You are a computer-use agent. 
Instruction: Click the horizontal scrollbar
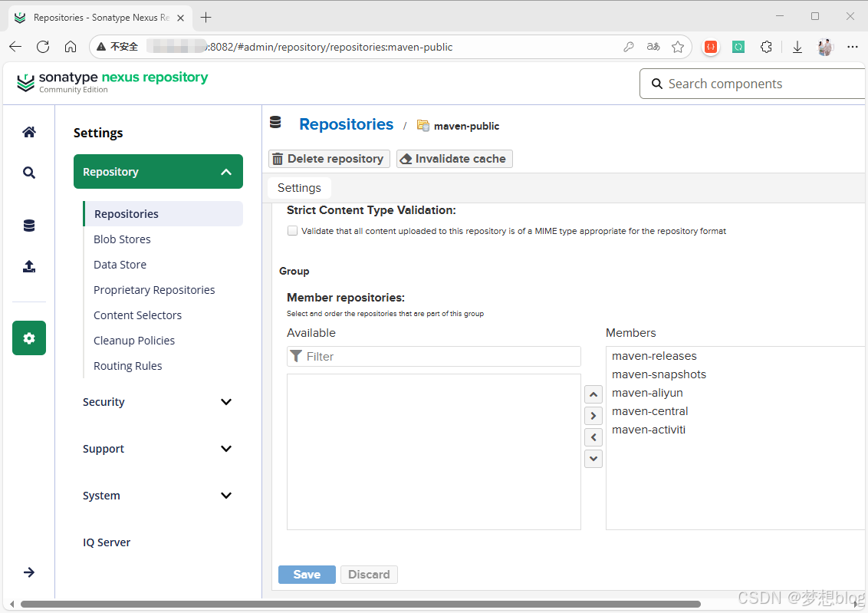[x=360, y=604]
